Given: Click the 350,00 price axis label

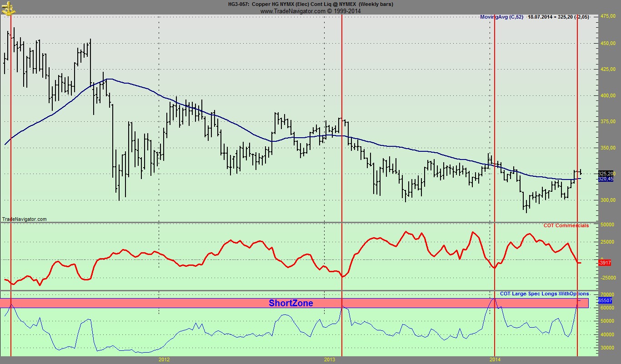Looking at the screenshot, I should (608, 148).
